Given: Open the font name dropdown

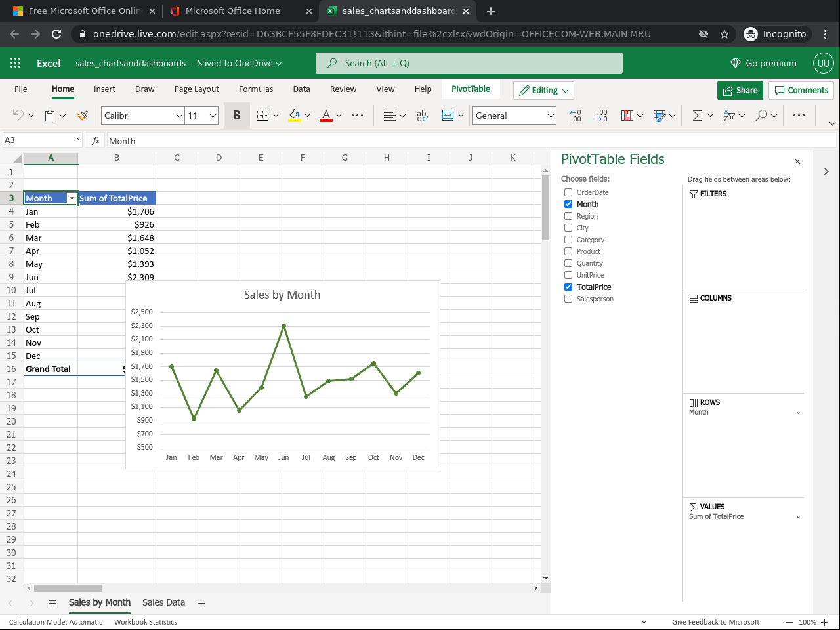Looking at the screenshot, I should (179, 115).
